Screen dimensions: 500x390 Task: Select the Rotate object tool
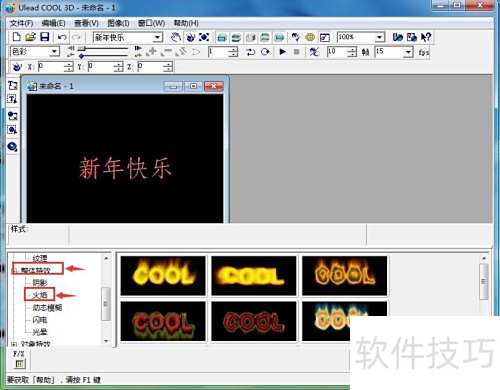point(190,37)
